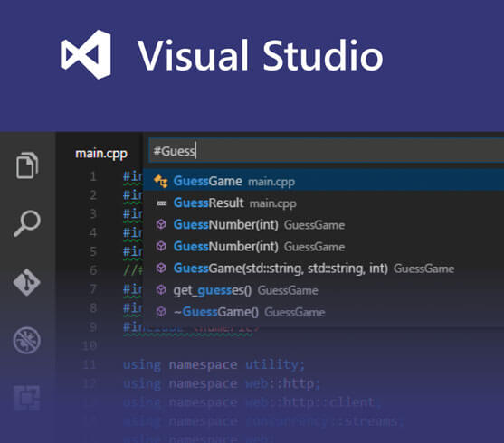
Task: Choose the get_guesses() result
Action: tap(323, 290)
